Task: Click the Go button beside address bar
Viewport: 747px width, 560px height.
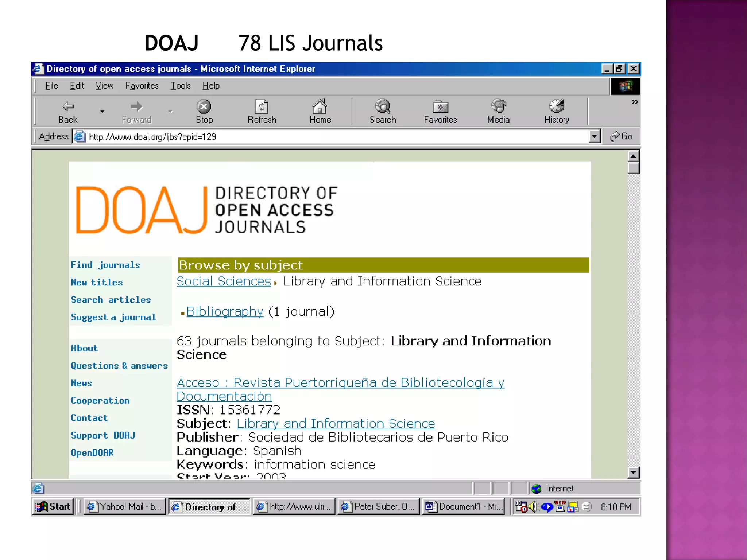Action: tap(622, 136)
